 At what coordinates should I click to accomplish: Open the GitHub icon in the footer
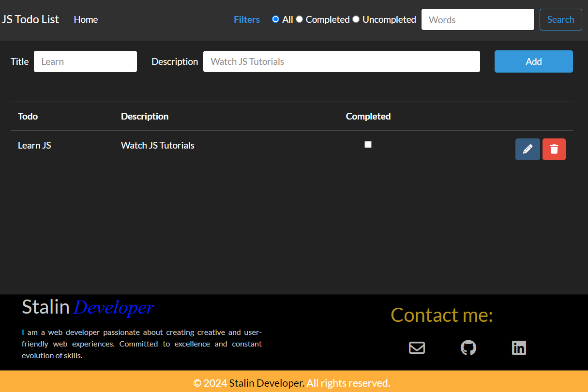[468, 348]
